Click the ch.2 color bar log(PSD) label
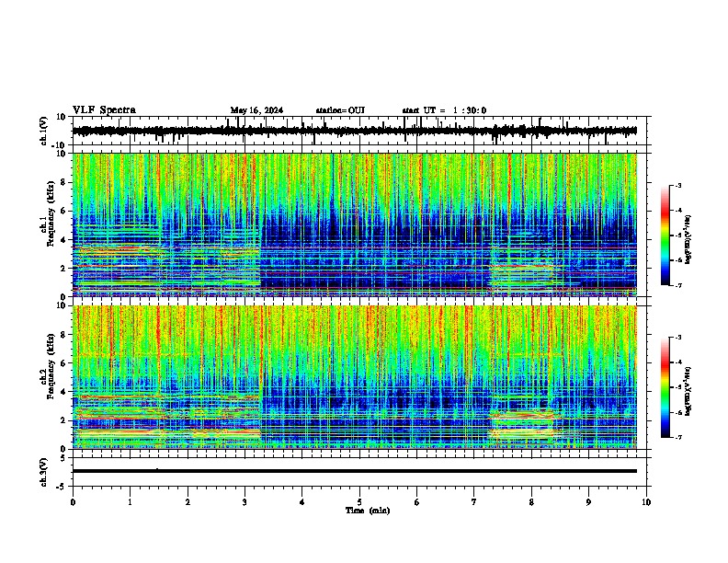 pyautogui.click(x=688, y=391)
